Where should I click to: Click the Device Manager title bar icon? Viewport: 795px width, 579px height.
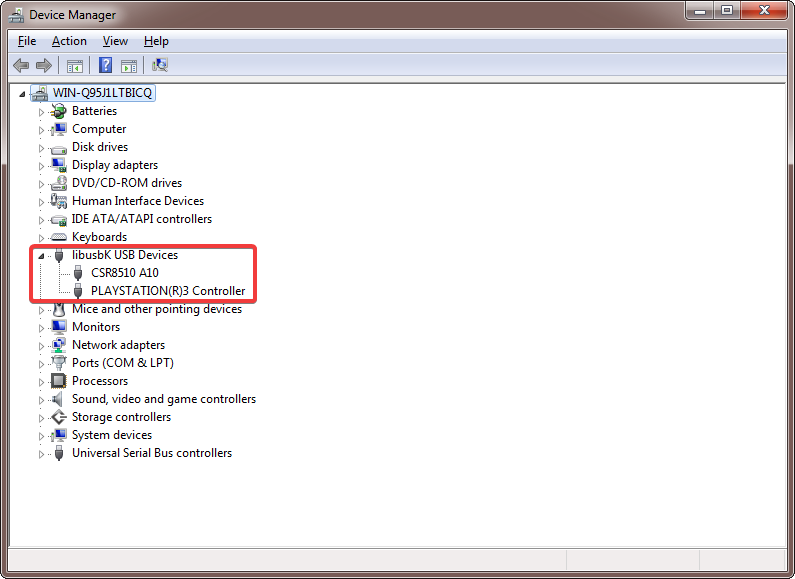pos(16,15)
